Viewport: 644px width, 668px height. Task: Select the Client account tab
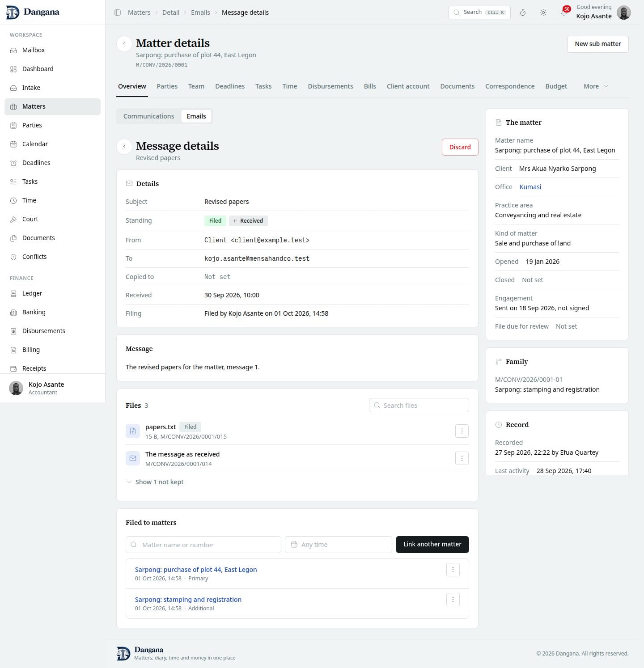point(408,86)
